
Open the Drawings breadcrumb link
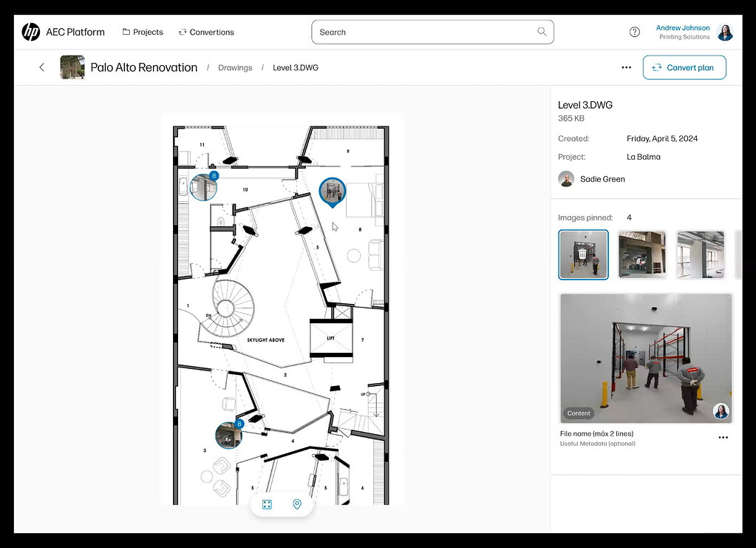tap(235, 67)
